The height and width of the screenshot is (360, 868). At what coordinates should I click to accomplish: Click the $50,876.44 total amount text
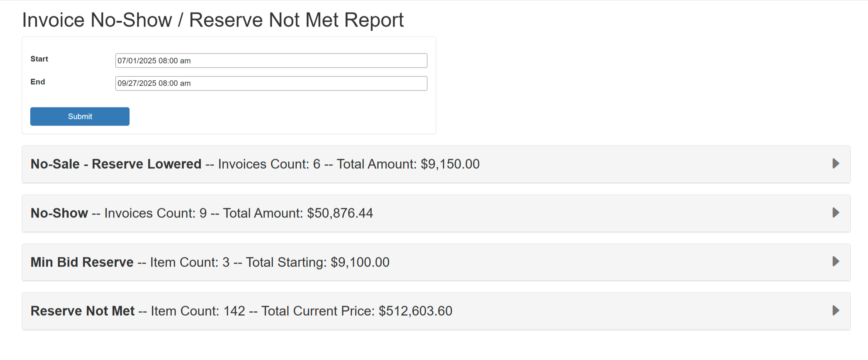click(340, 213)
